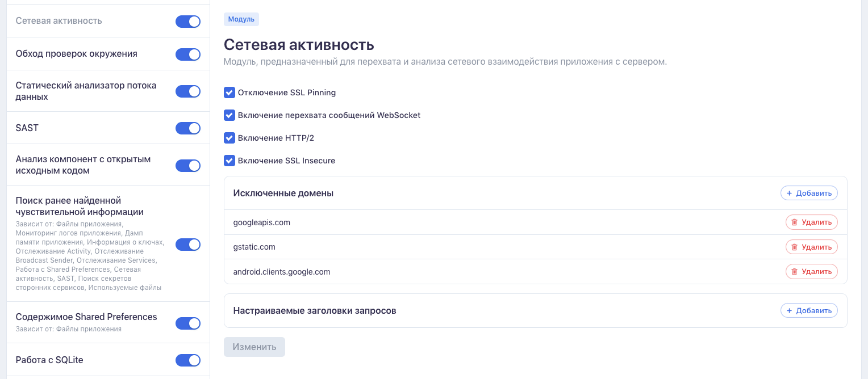The height and width of the screenshot is (379, 868).
Task: Switch off Обход проверок окружения
Action: [x=188, y=54]
